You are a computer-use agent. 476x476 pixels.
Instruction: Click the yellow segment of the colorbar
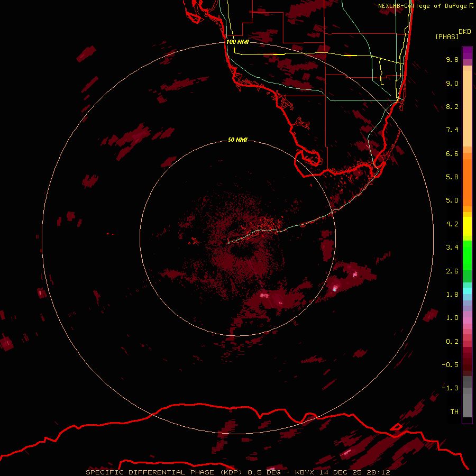tap(467, 226)
